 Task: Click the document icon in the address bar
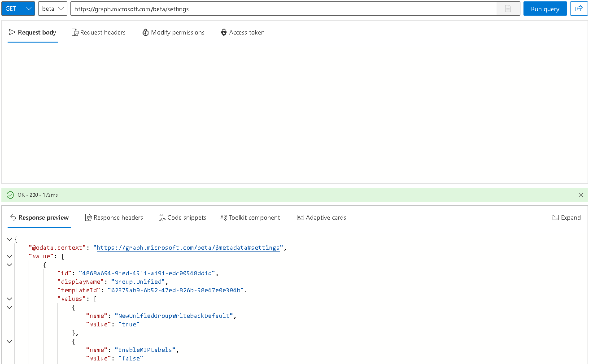point(508,9)
